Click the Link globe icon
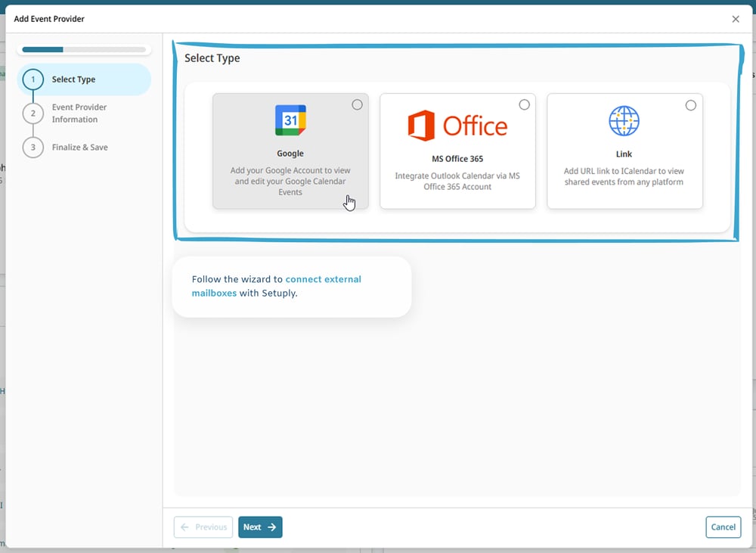 coord(624,120)
